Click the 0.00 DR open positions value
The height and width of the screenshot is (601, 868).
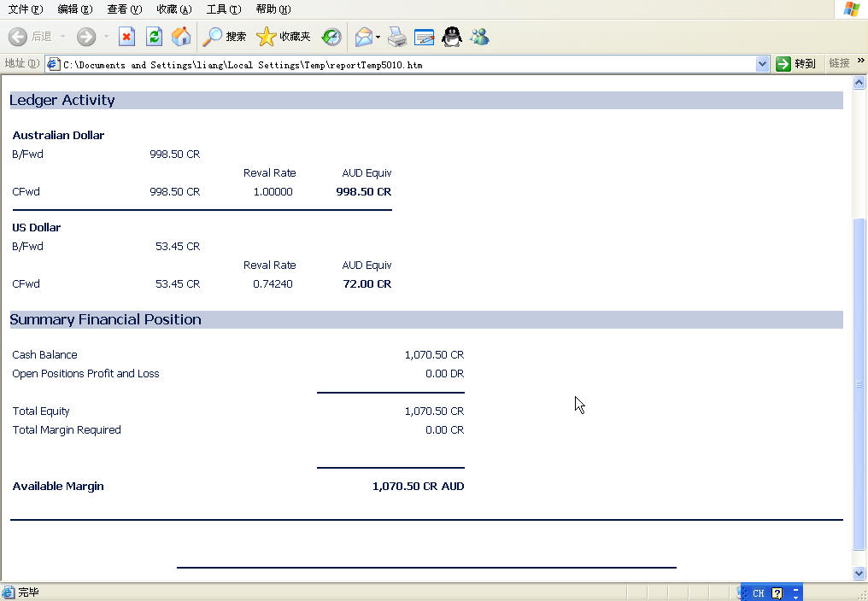click(x=444, y=374)
